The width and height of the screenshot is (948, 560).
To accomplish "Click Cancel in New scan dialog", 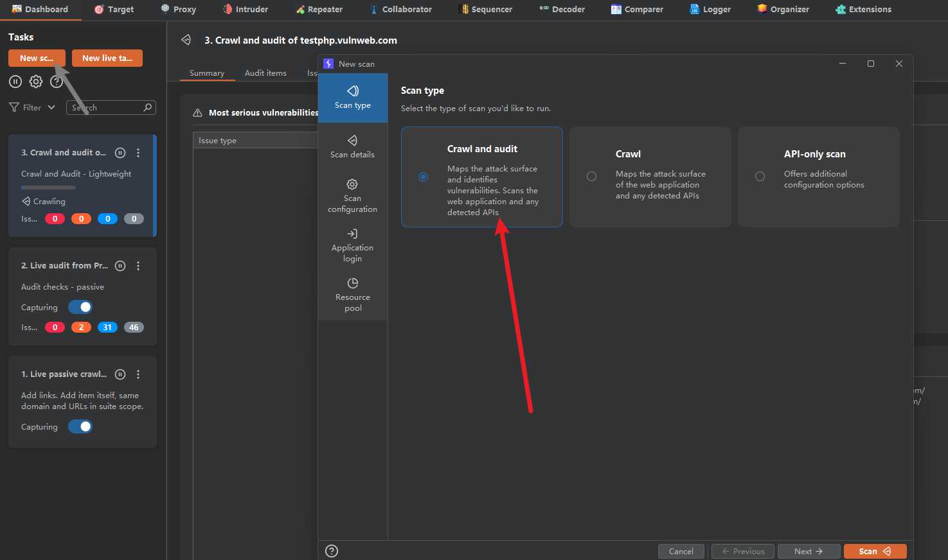I will pyautogui.click(x=681, y=552).
